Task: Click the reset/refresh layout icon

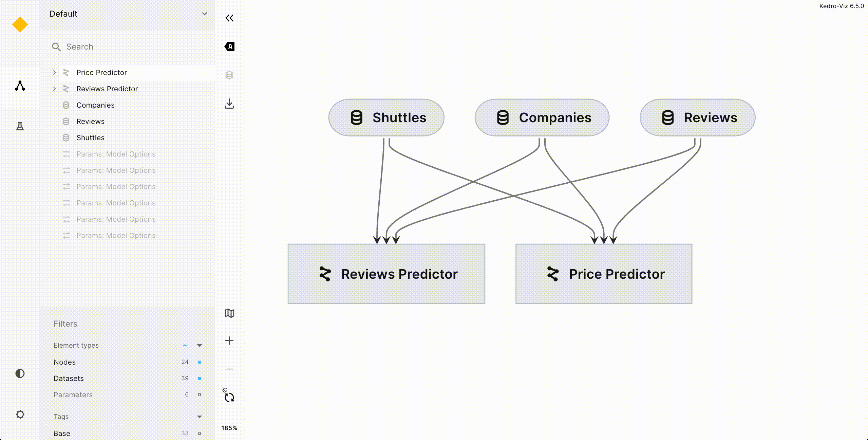Action: 229,397
